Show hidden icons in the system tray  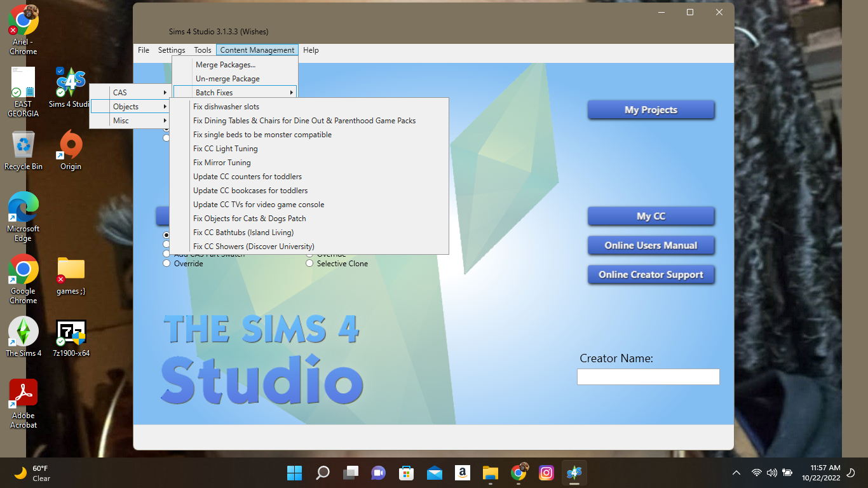point(736,473)
